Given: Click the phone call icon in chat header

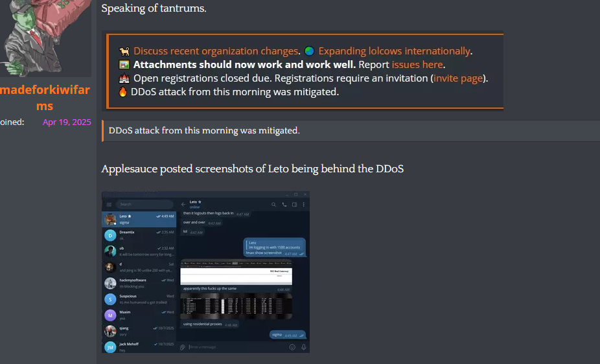Looking at the screenshot, I should pos(284,205).
